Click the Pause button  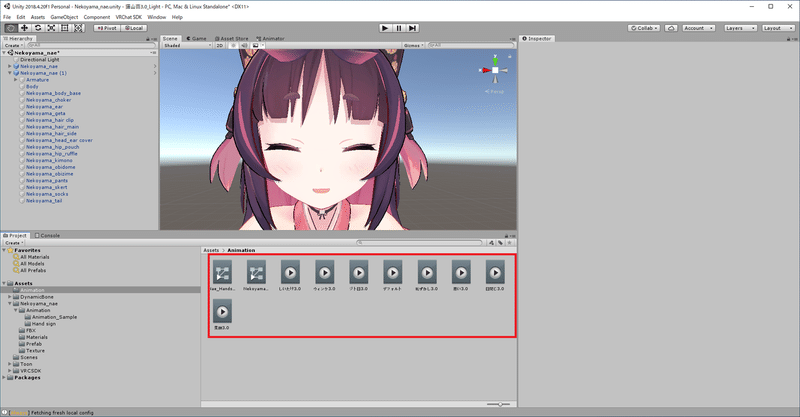399,28
